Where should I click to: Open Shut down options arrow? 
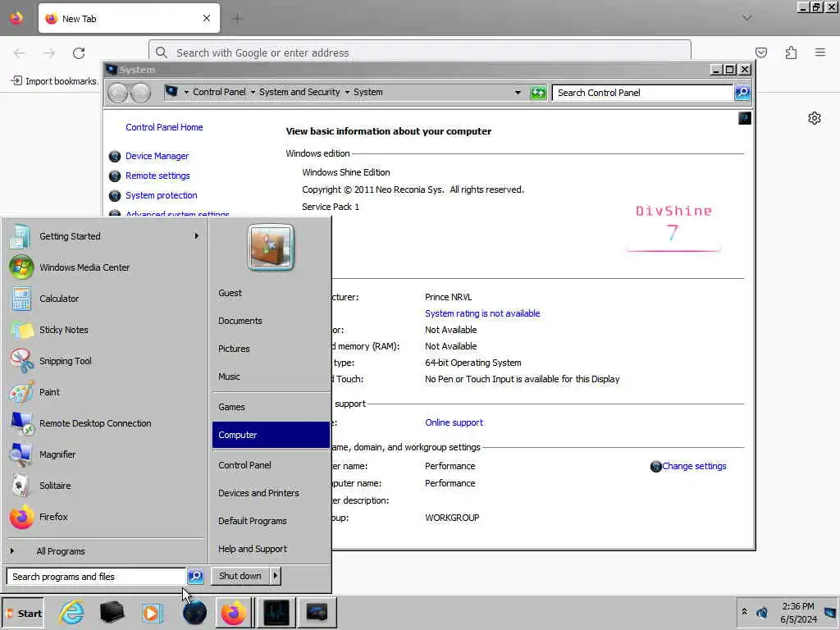(276, 576)
